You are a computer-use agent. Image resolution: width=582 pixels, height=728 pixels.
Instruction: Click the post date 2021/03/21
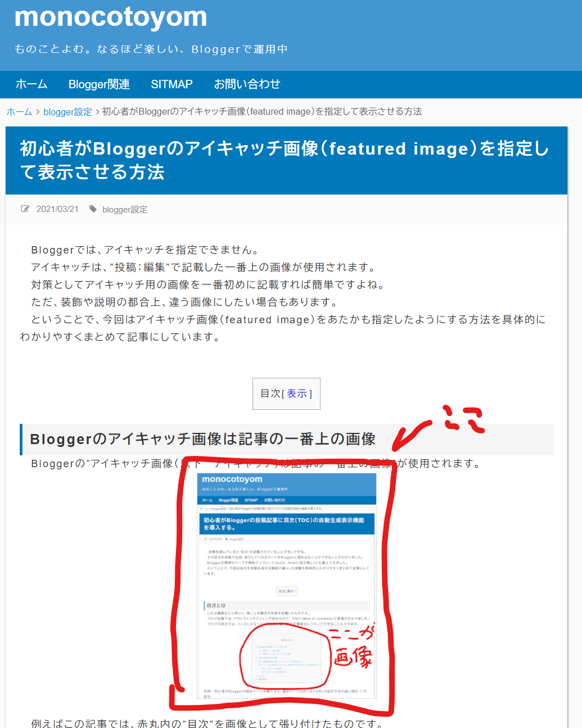coord(57,209)
